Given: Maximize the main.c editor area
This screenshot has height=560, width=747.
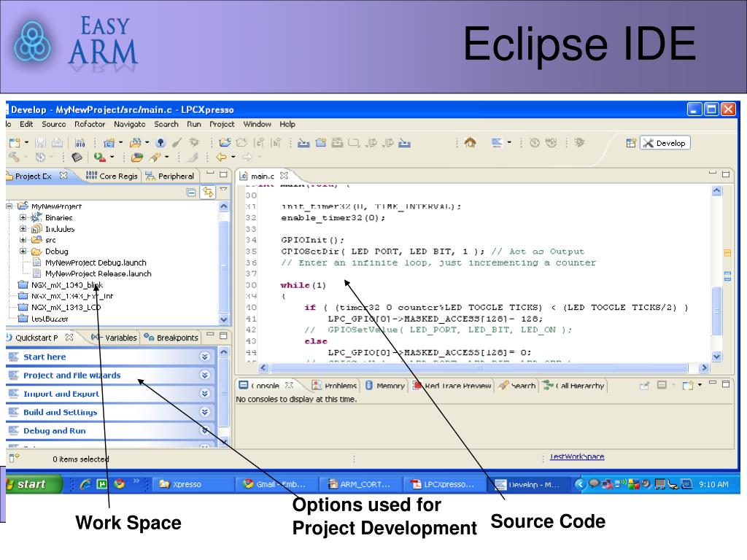Looking at the screenshot, I should point(726,174).
